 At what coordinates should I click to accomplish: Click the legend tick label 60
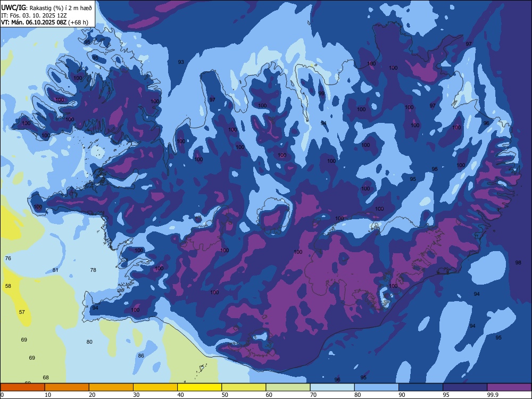coord(269,395)
